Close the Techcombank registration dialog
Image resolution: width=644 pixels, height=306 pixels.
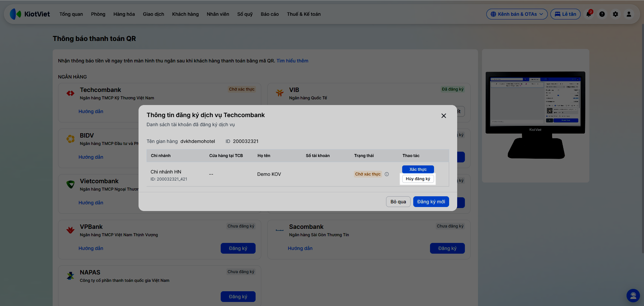click(444, 116)
